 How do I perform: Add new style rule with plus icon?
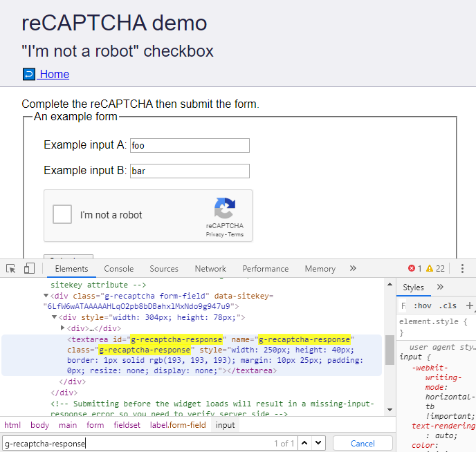point(470,305)
